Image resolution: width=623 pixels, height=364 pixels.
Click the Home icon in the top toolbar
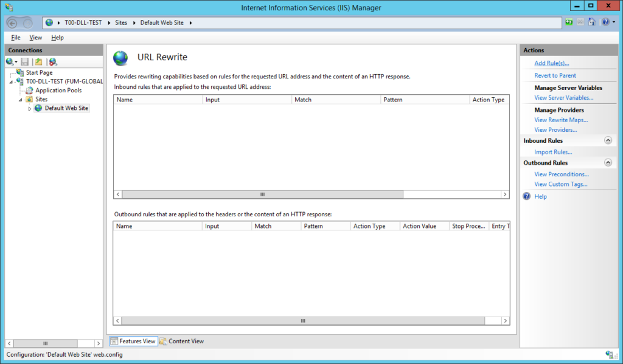click(x=591, y=22)
